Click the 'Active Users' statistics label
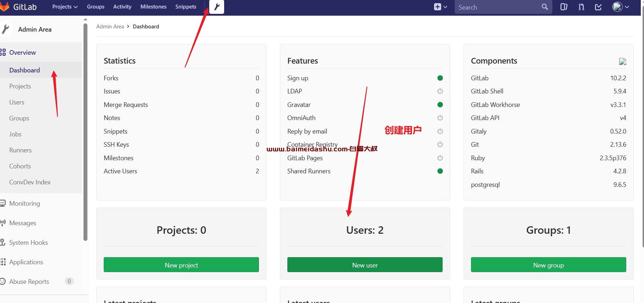Image resolution: width=644 pixels, height=303 pixels. tap(120, 171)
